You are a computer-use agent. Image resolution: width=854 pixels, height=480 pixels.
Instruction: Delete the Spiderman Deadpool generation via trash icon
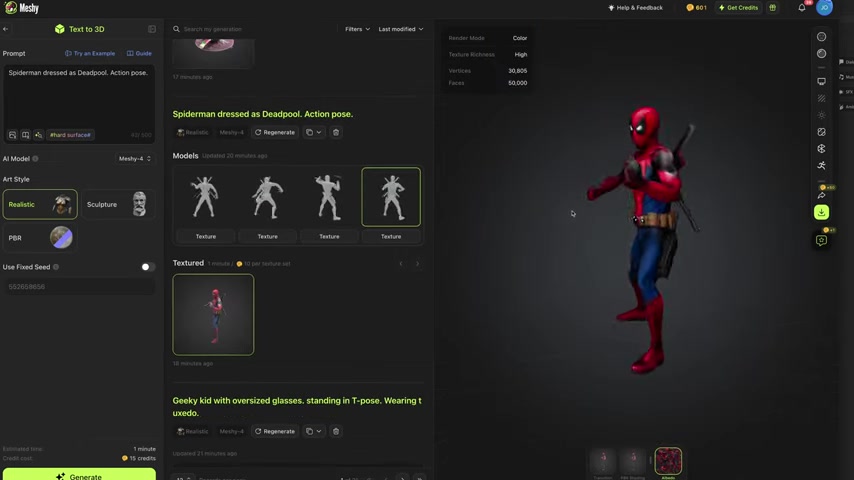[336, 132]
